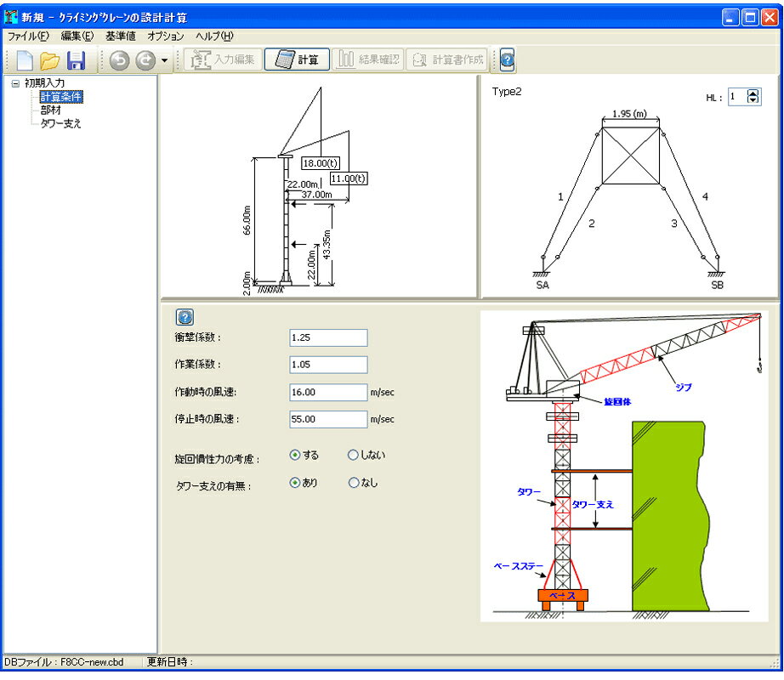
Task: Click the 計算書作成 toolbar button
Action: [447, 60]
